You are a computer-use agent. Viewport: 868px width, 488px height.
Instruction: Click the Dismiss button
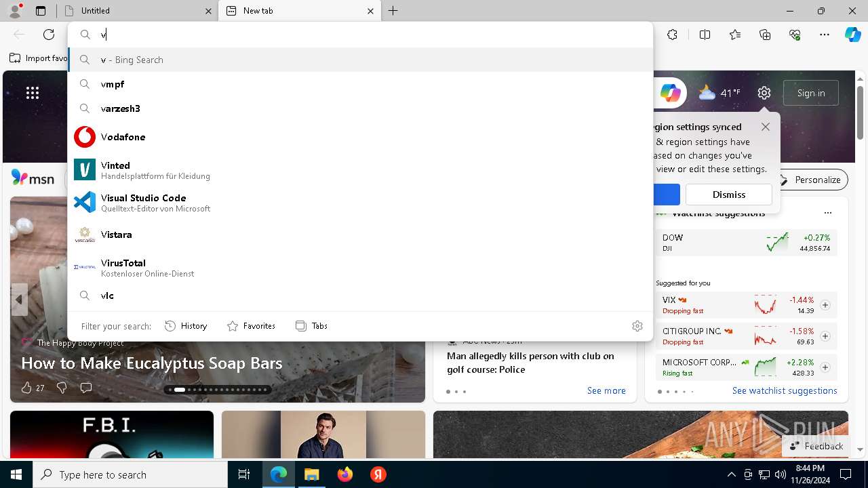(729, 195)
